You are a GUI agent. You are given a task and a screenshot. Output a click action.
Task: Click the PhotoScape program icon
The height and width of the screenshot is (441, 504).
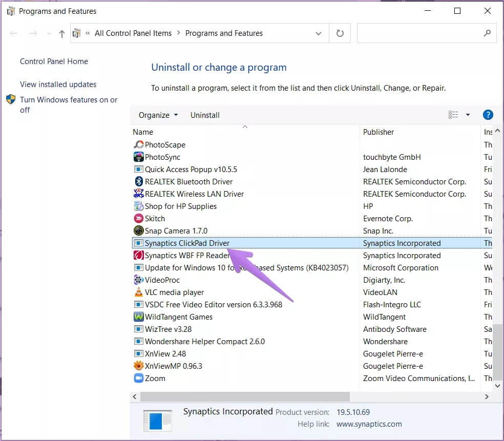(x=138, y=144)
